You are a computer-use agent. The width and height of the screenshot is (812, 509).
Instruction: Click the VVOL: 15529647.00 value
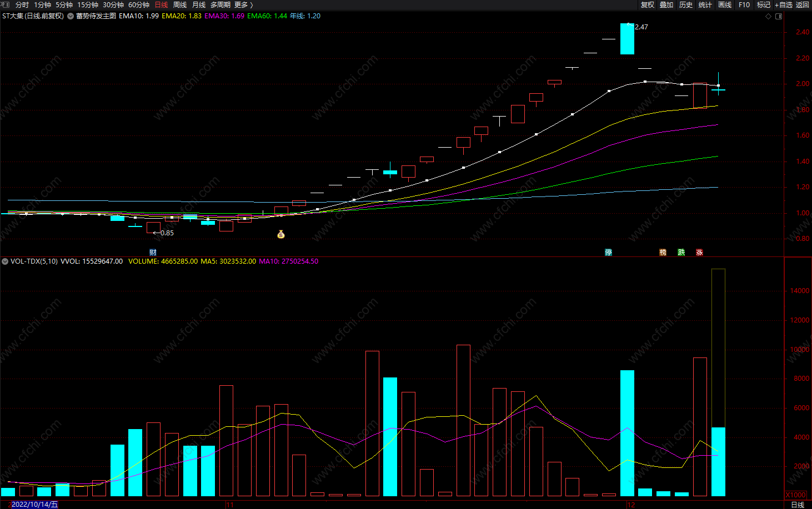pos(92,261)
